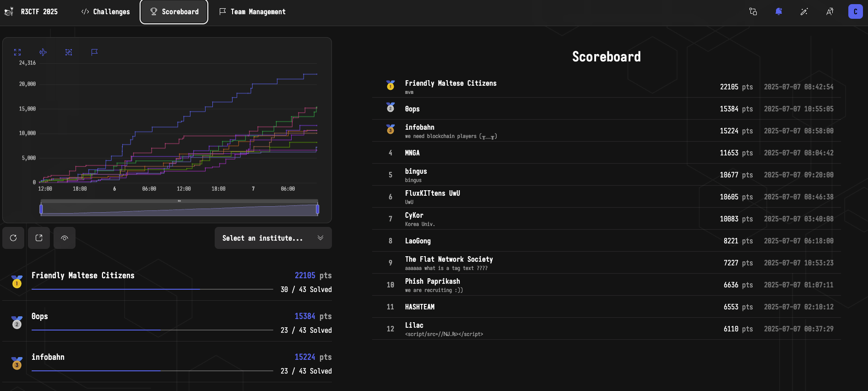This screenshot has height=391, width=868.
Task: Click the export/open external button
Action: [39, 238]
